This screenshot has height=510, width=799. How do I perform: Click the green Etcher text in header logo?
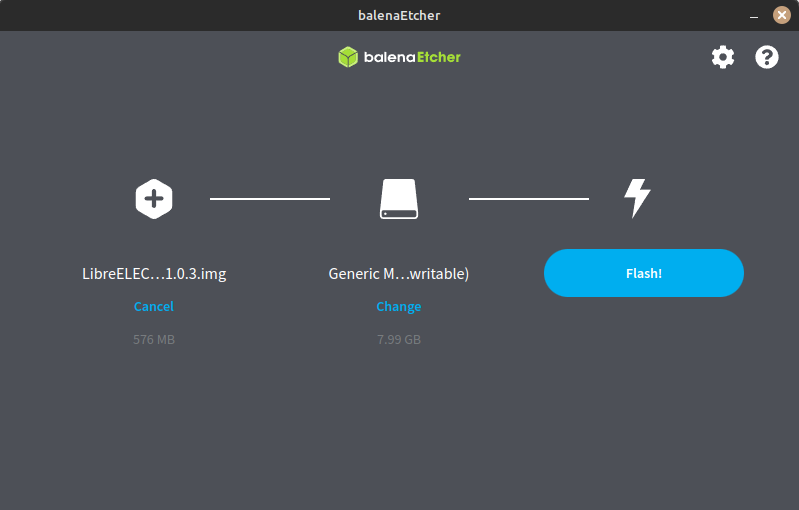435,57
